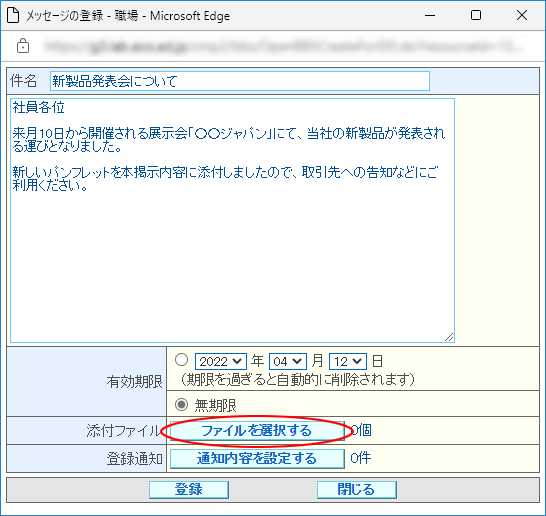Close the Edge popup window
546x516 pixels.
522,15
